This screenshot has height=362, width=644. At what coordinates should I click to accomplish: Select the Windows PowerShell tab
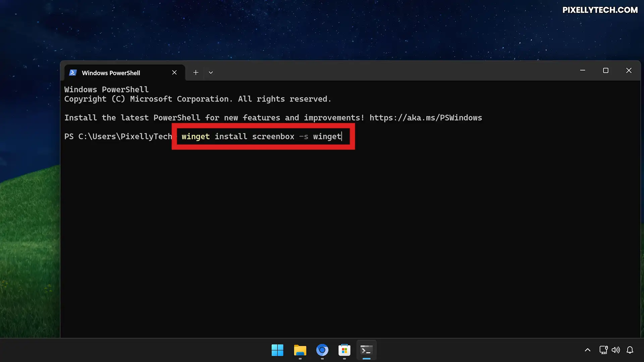tap(124, 73)
